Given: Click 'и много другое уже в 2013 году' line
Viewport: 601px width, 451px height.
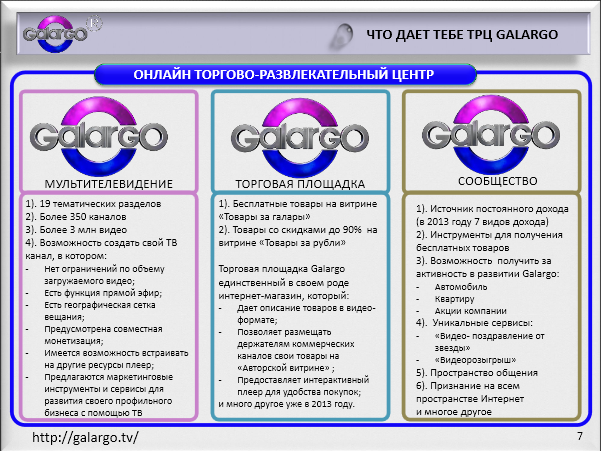Looking at the screenshot, I should click(x=287, y=404).
